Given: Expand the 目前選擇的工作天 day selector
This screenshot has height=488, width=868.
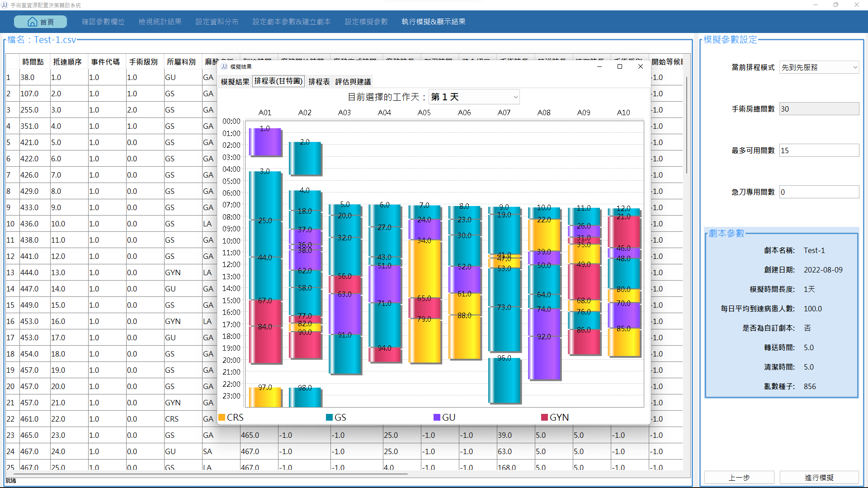Looking at the screenshot, I should pos(473,97).
